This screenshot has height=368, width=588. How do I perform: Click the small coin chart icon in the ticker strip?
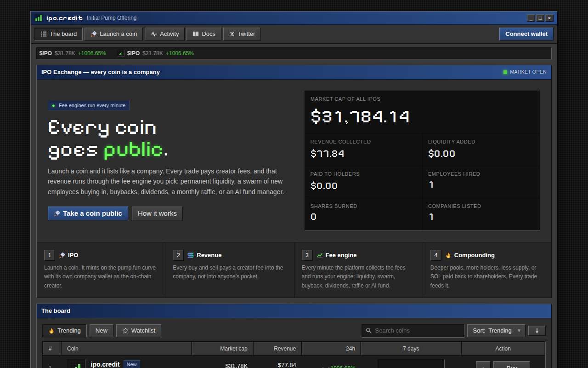point(121,53)
